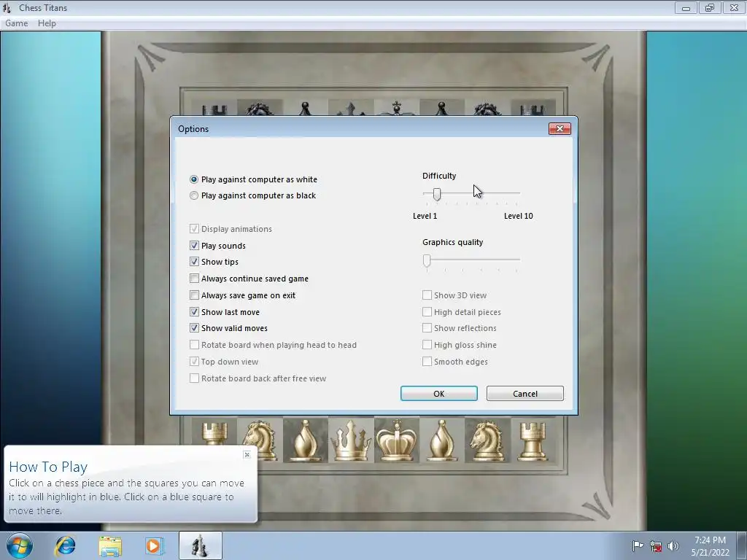The image size is (747, 560).
Task: Click the Graphics quality slider thumb
Action: [x=427, y=260]
